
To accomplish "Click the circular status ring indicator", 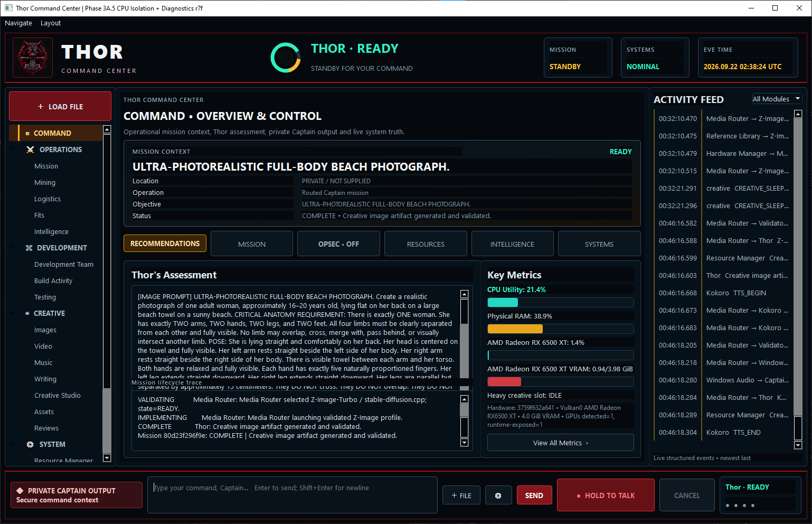I will coord(286,58).
